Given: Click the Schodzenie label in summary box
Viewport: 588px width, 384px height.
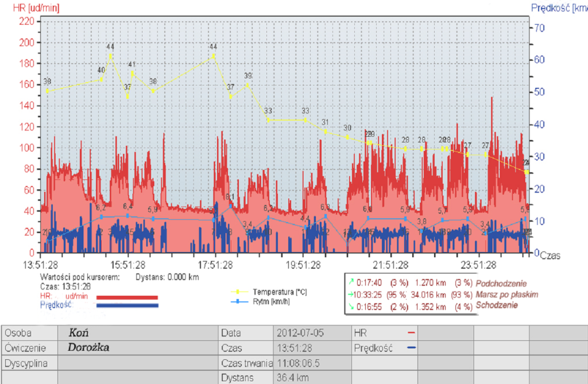Looking at the screenshot, I should [x=497, y=305].
